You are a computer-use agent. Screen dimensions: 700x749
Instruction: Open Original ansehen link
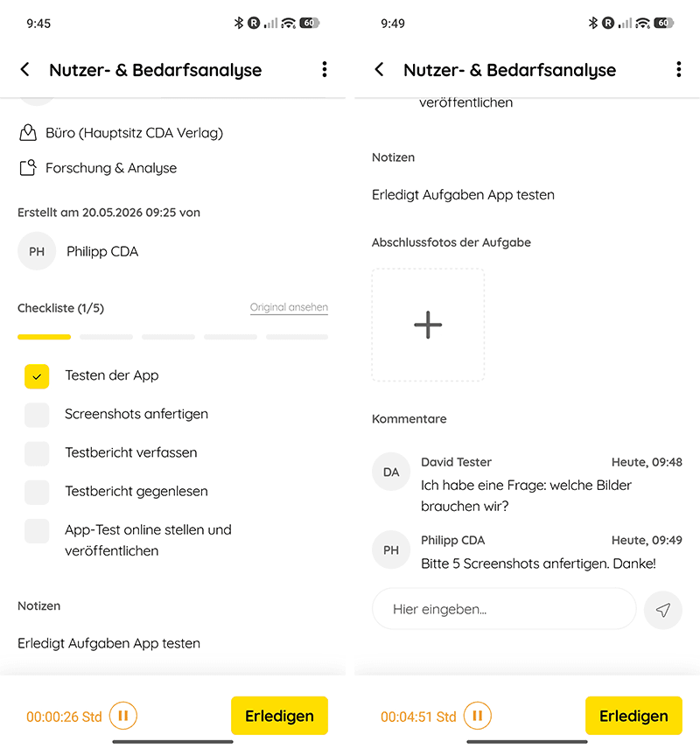click(289, 307)
